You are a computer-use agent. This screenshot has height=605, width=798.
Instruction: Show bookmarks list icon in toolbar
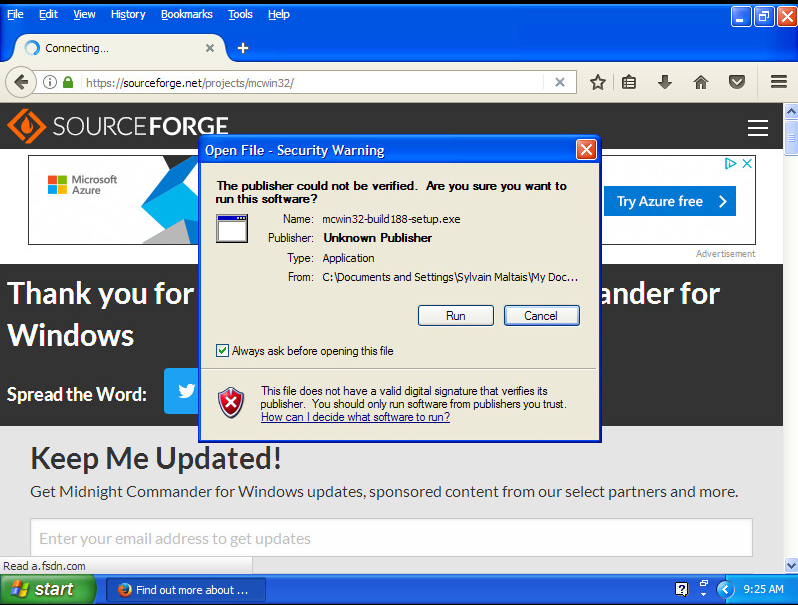pyautogui.click(x=629, y=82)
